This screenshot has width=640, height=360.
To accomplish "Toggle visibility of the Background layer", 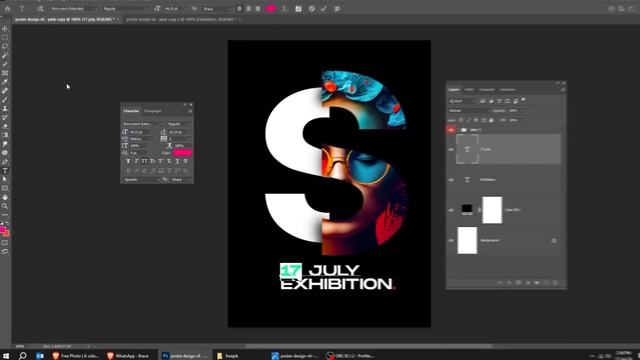I will click(x=451, y=240).
